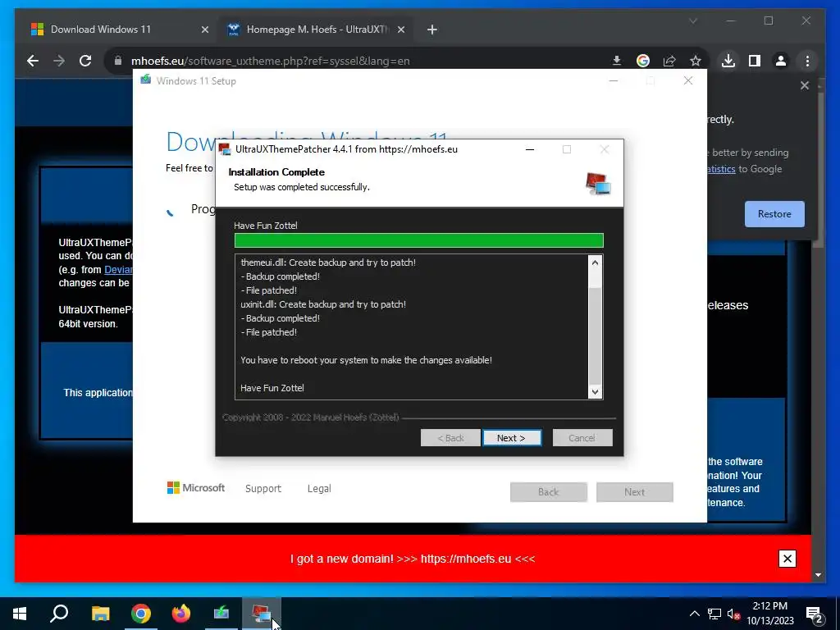Open File Explorer from taskbar

[100, 614]
